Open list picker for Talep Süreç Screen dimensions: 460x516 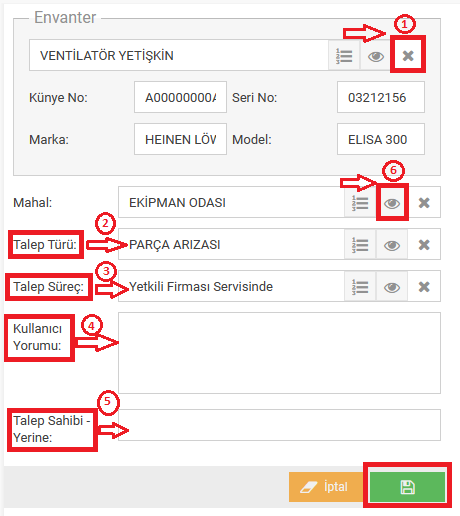[x=360, y=286]
